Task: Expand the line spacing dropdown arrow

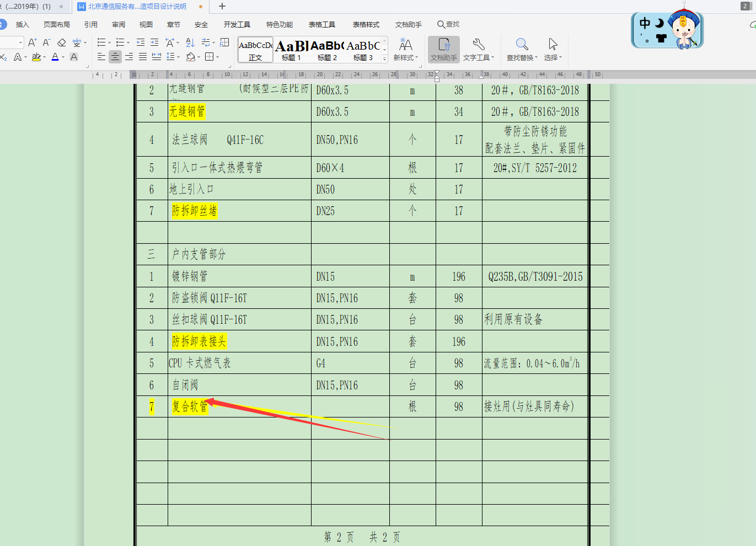Action: point(178,57)
